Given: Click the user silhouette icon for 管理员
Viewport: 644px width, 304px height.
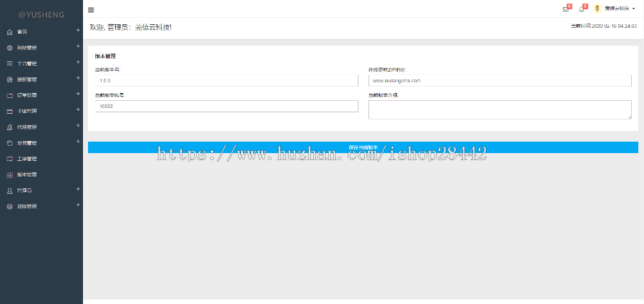Looking at the screenshot, I should pos(10,190).
